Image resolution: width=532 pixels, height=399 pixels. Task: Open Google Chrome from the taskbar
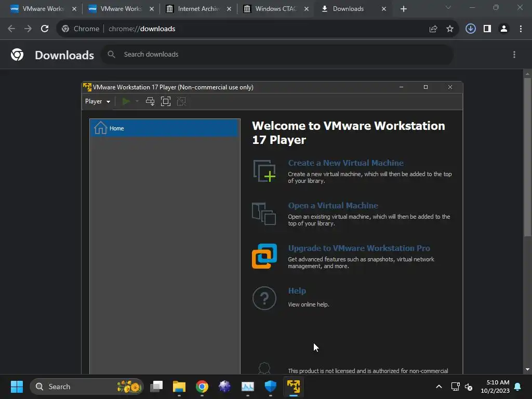tap(202, 387)
